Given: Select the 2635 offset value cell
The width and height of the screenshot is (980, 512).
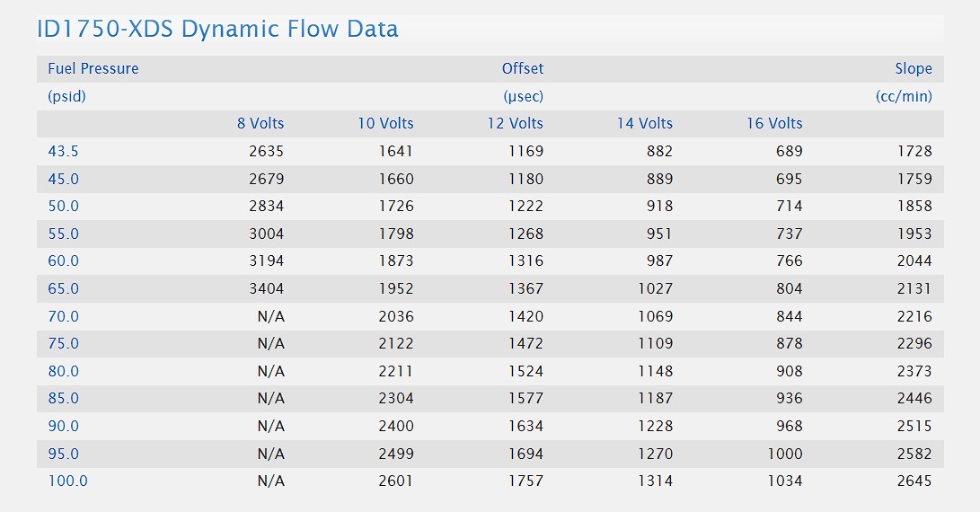Looking at the screenshot, I should (x=266, y=151).
